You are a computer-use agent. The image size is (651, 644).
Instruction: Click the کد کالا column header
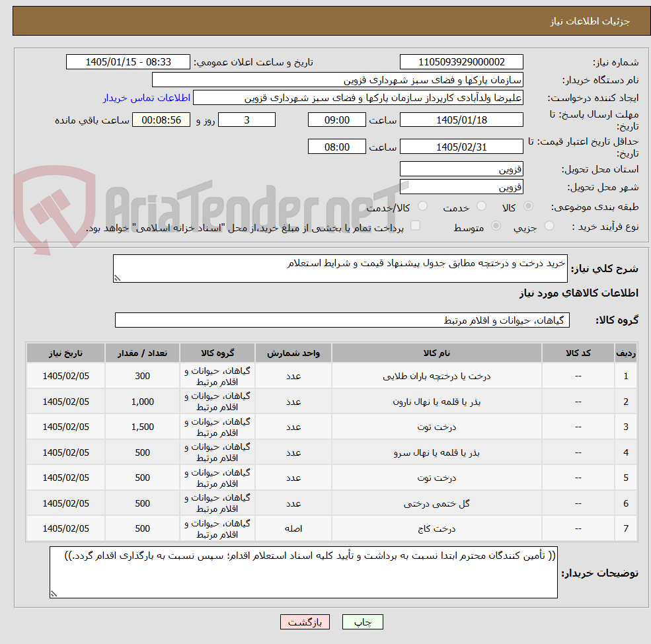coord(578,353)
